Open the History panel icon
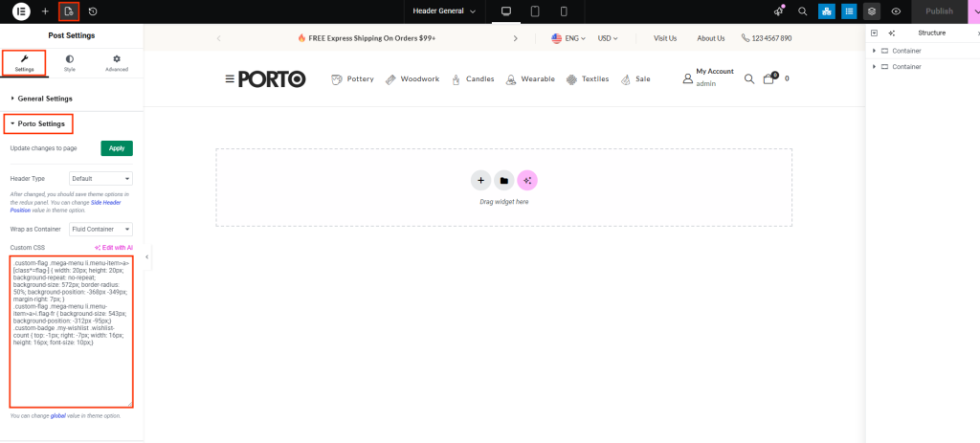 [93, 11]
